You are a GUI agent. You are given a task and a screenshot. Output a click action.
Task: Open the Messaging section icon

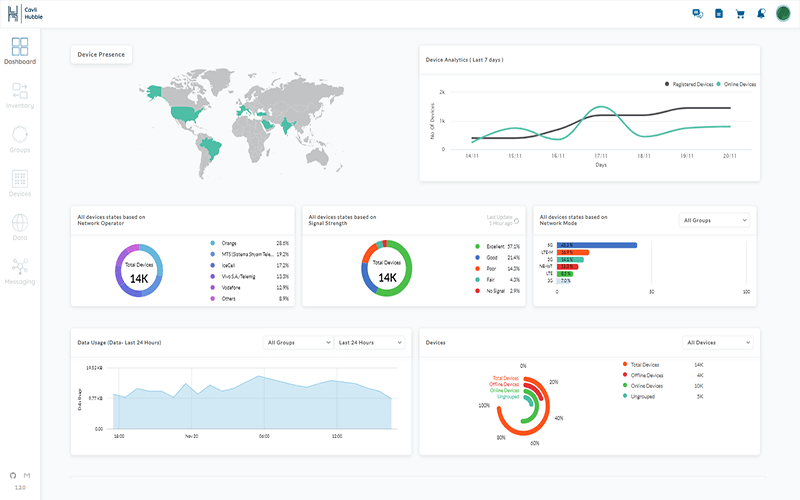tap(20, 270)
